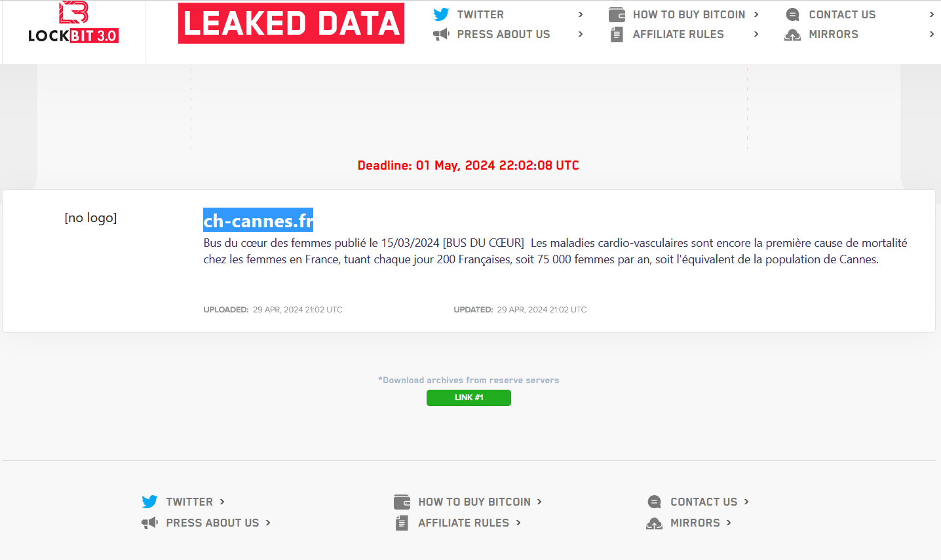
Task: Click the chevron next to header Twitter
Action: (x=581, y=14)
